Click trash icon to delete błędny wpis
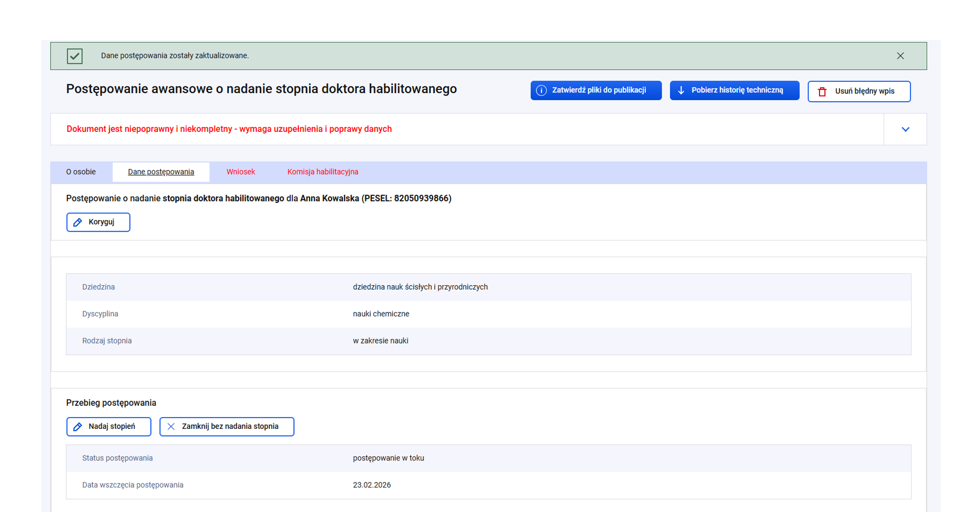 pyautogui.click(x=822, y=91)
